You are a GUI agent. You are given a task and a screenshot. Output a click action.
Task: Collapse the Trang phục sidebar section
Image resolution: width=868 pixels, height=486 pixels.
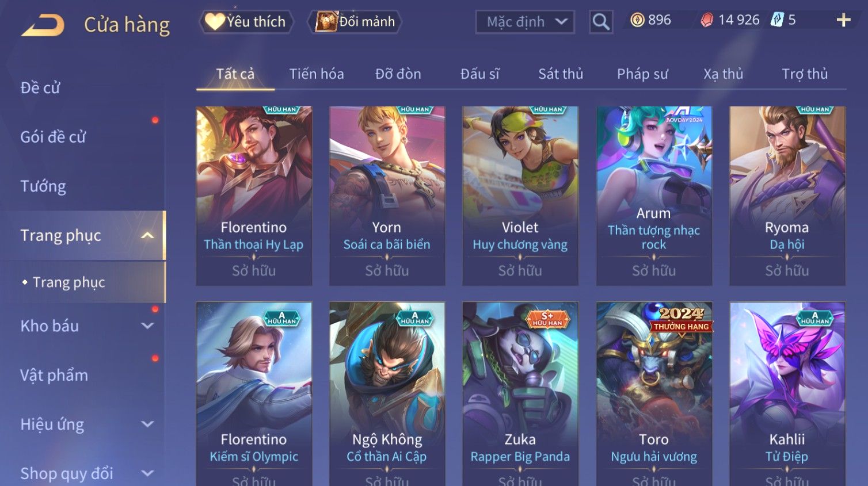click(147, 235)
